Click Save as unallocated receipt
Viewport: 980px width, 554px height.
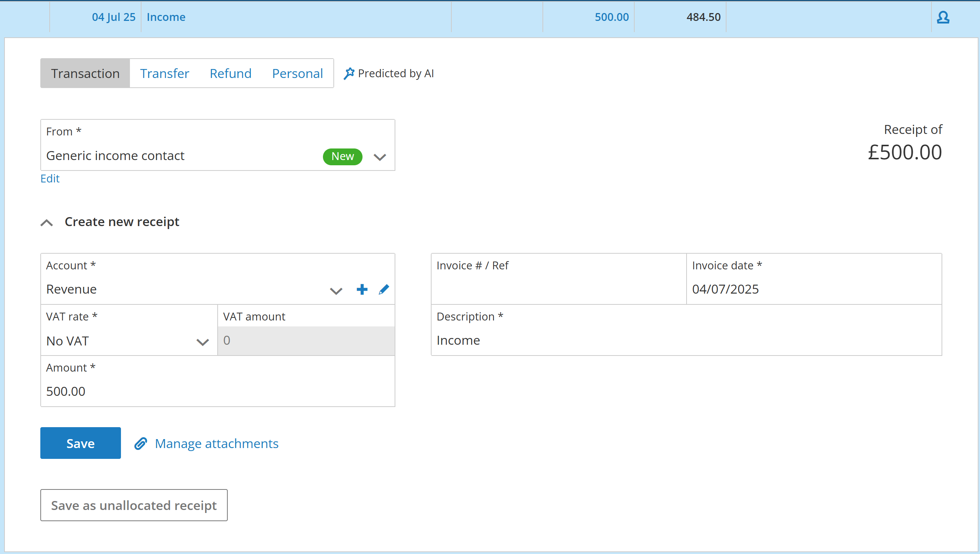click(x=134, y=505)
